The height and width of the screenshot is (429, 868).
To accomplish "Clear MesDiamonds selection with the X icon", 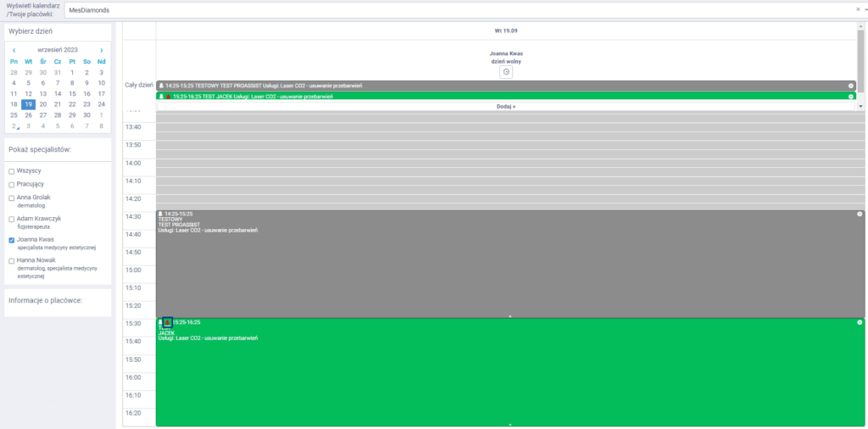I will pos(857,9).
